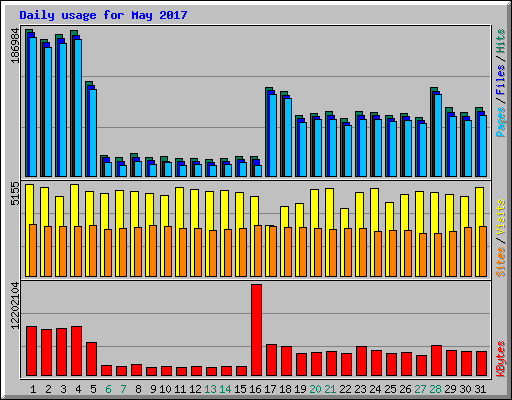
Task: Select the tall red KBytes bar for day 16
Action: click(x=256, y=330)
